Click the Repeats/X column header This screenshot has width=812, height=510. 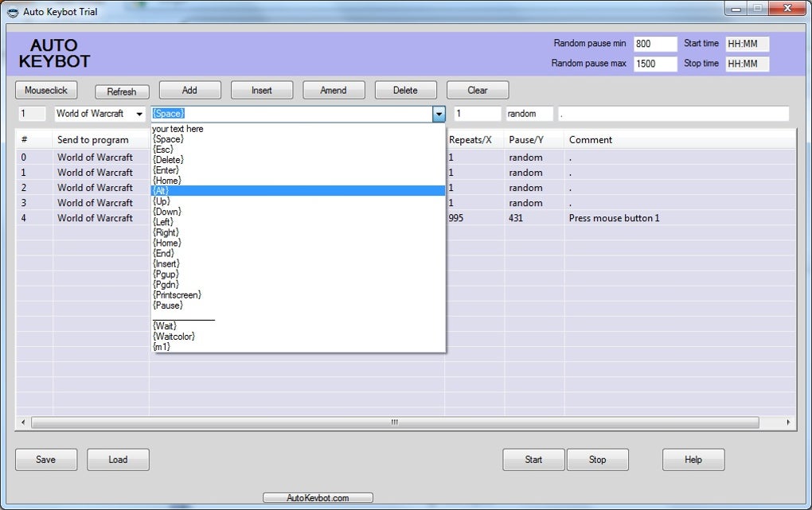coord(474,140)
